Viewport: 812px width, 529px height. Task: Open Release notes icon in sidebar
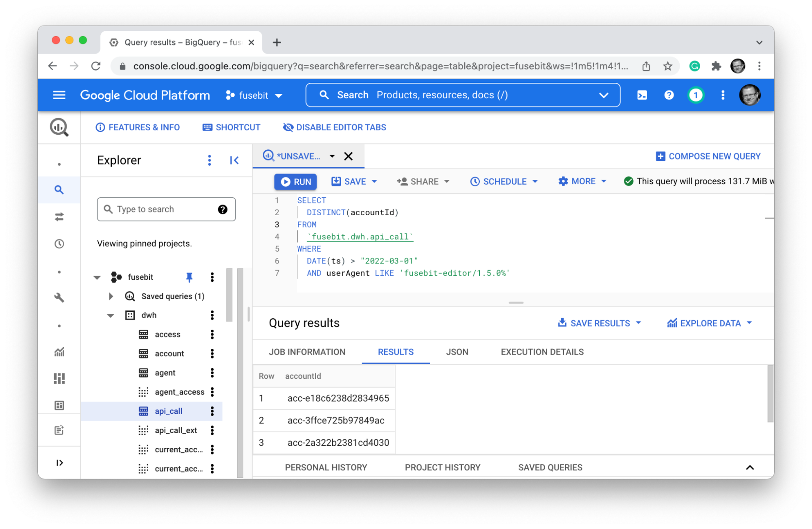[59, 430]
